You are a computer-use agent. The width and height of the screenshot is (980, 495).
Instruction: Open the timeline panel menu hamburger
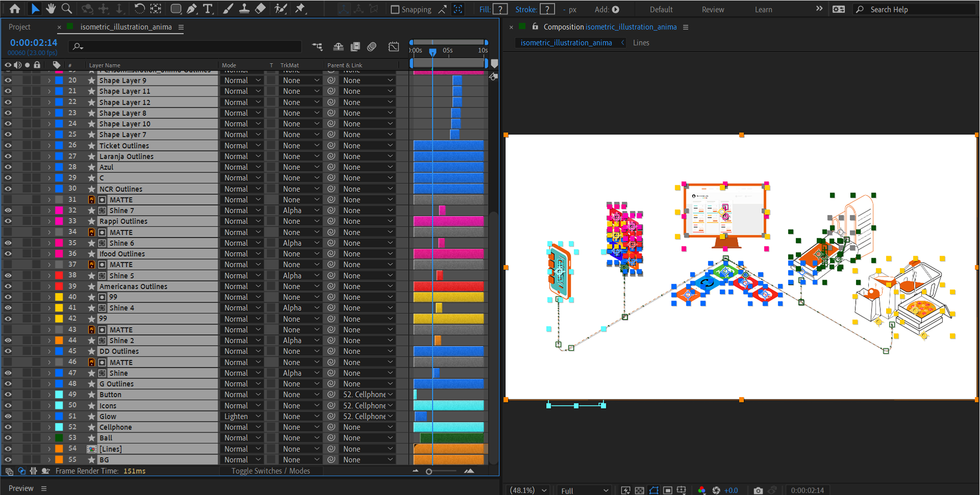181,27
